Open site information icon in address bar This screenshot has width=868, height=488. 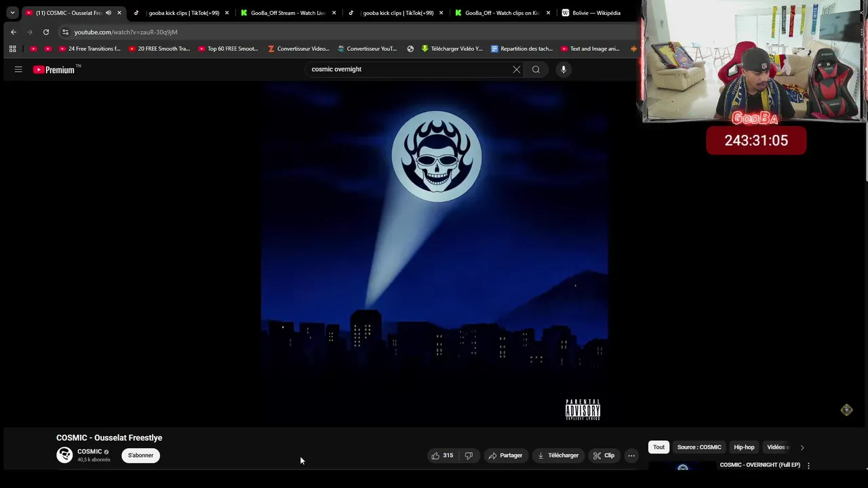click(65, 32)
